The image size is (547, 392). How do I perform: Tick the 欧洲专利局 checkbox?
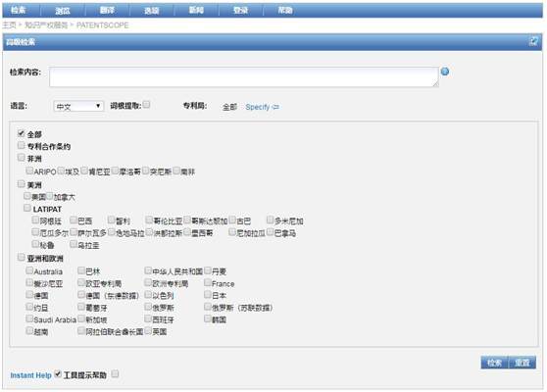(x=148, y=282)
